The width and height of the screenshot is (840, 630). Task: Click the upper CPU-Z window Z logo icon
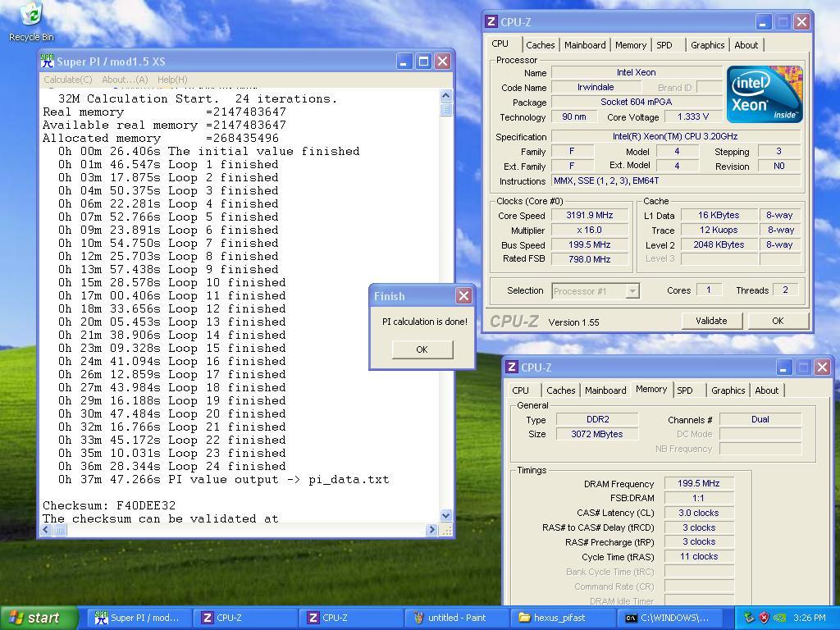point(491,21)
